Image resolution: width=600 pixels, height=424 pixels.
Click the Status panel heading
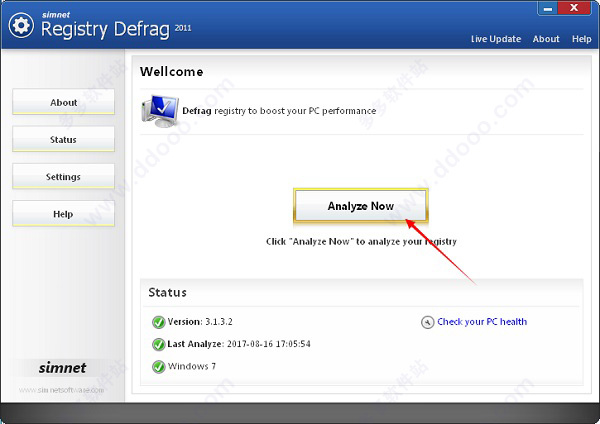(168, 292)
